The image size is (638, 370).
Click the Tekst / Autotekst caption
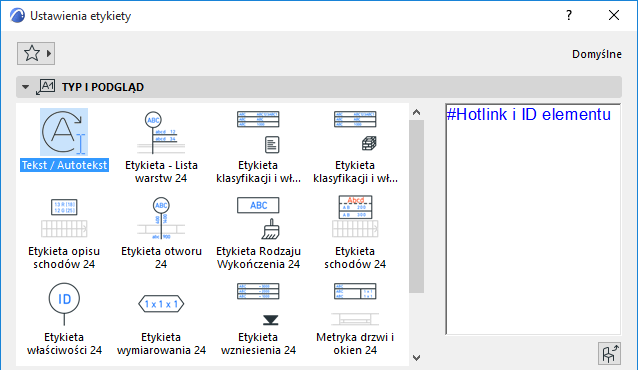click(64, 165)
